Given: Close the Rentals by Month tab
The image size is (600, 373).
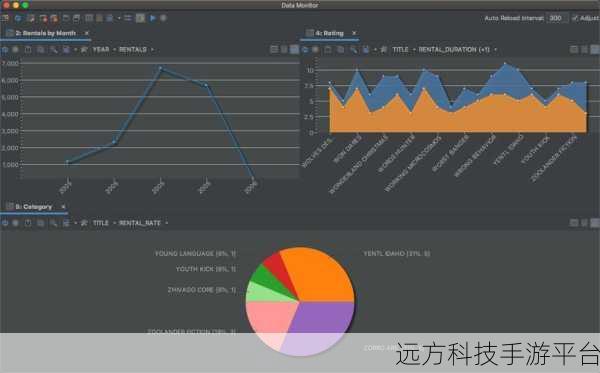Looking at the screenshot, I should point(86,33).
